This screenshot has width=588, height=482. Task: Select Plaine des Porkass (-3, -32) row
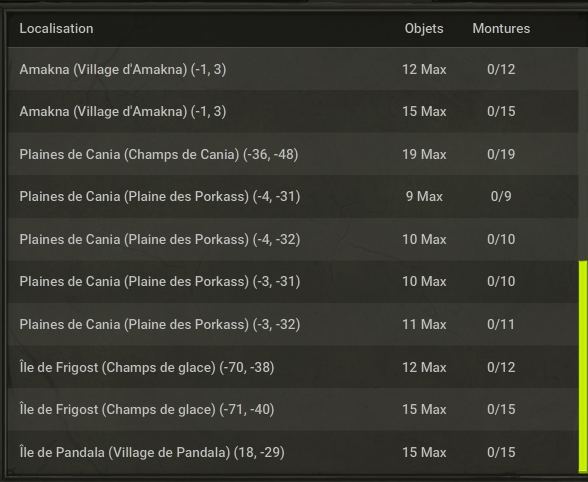tap(292, 324)
